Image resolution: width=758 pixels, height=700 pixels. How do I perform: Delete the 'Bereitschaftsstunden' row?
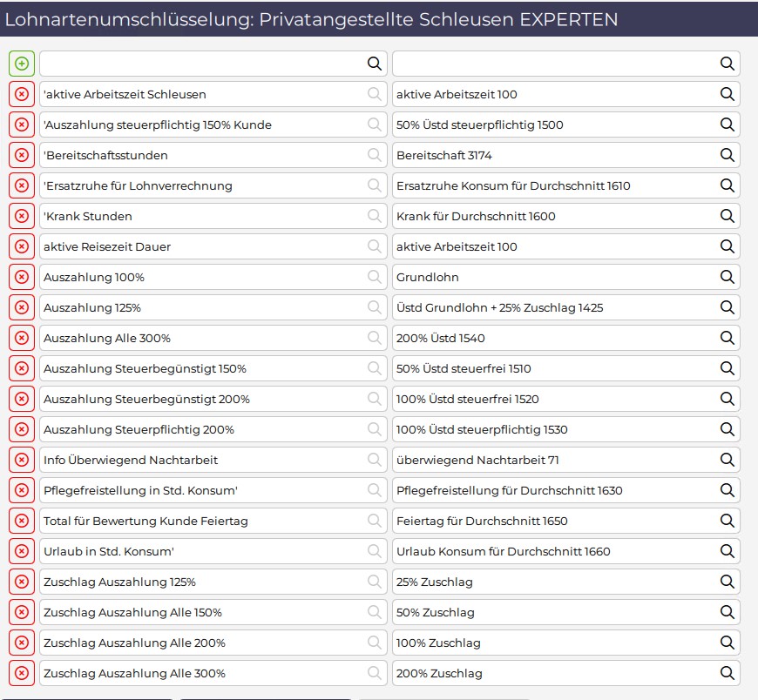[22, 155]
